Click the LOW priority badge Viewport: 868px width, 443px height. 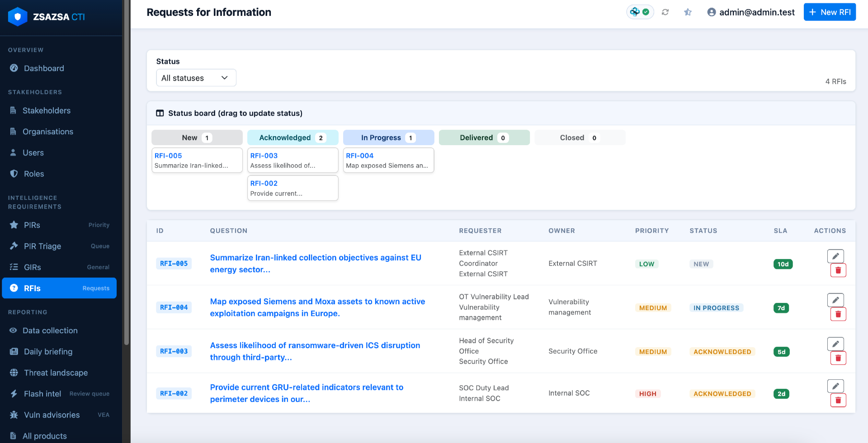click(646, 264)
